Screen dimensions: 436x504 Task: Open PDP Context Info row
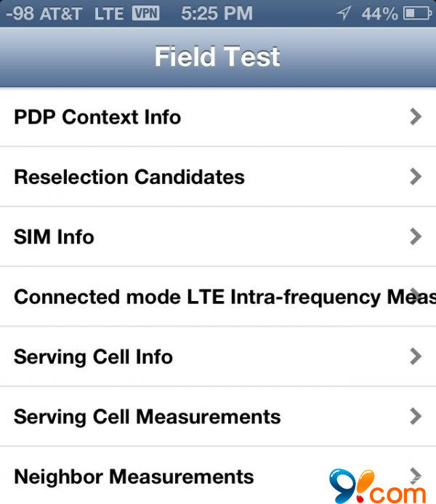pyautogui.click(x=97, y=117)
